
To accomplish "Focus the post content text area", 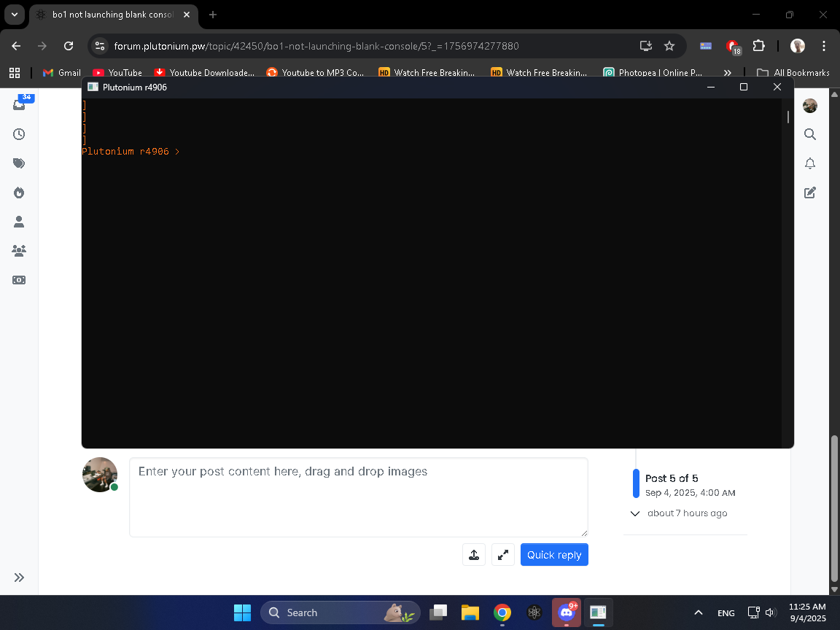I will point(359,497).
